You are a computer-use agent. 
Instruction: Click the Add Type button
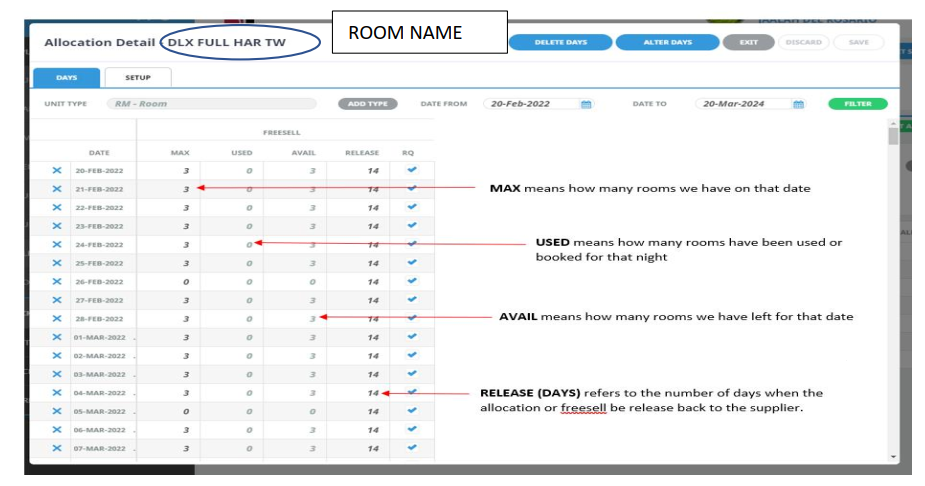[368, 104]
